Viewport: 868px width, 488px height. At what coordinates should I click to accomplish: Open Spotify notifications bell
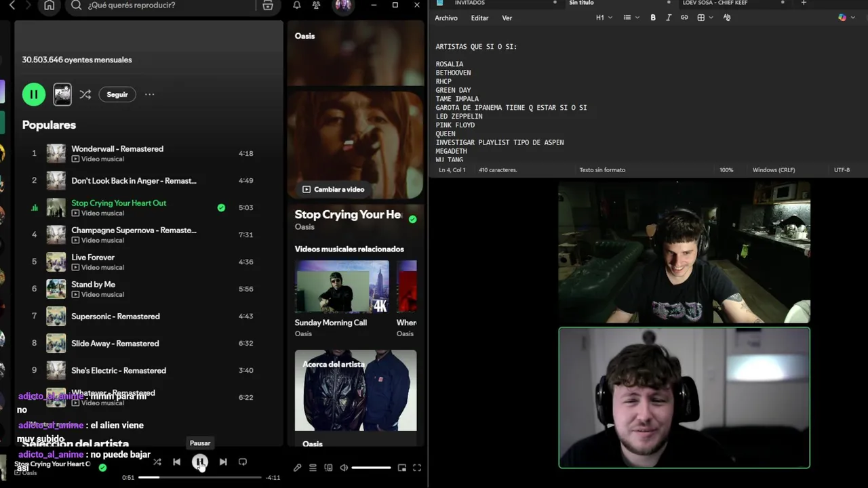[x=297, y=5]
